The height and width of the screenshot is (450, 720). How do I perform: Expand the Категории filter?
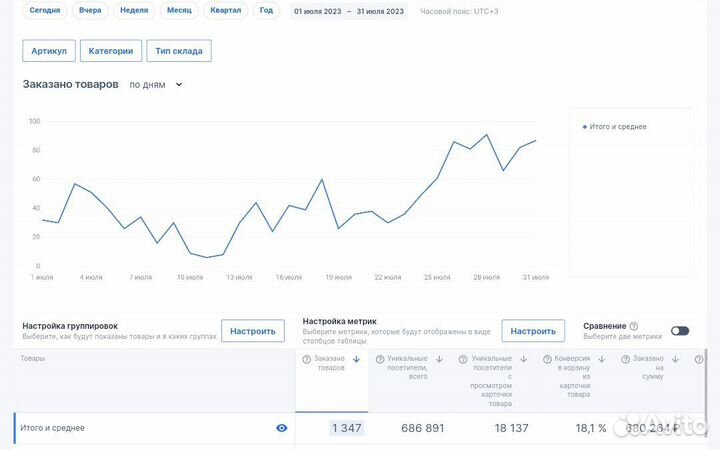pyautogui.click(x=110, y=51)
